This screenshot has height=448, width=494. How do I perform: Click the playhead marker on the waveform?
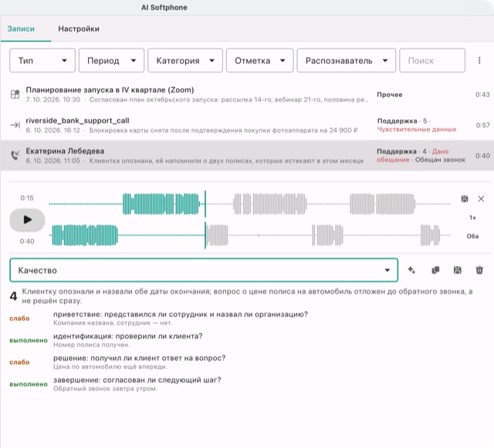tap(205, 220)
